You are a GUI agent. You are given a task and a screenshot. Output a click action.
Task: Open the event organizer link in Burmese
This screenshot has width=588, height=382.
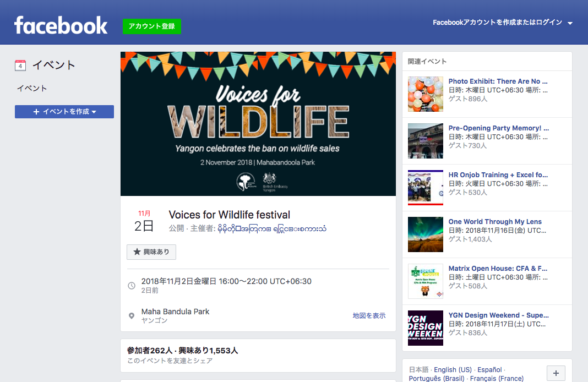pos(272,228)
